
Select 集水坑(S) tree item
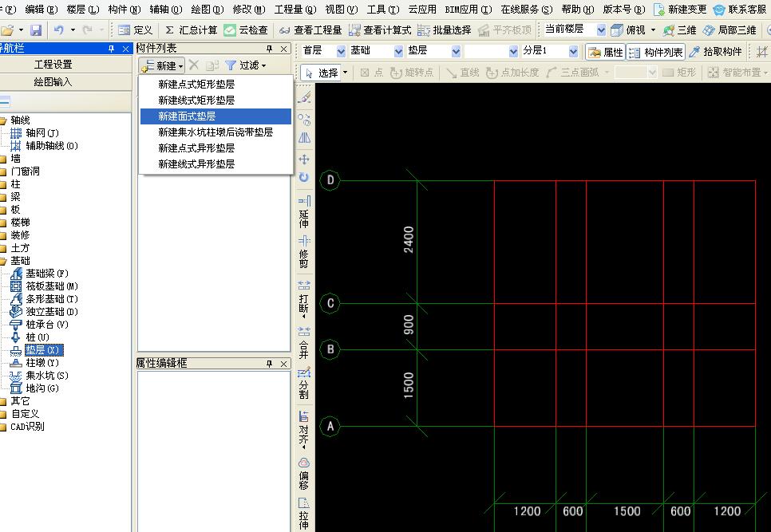(39, 376)
